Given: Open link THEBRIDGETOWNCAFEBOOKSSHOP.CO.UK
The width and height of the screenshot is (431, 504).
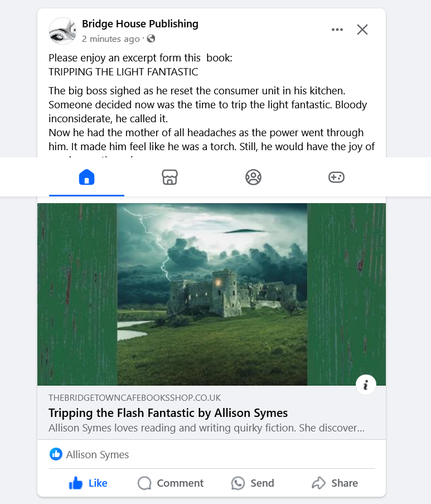Looking at the screenshot, I should (134, 397).
